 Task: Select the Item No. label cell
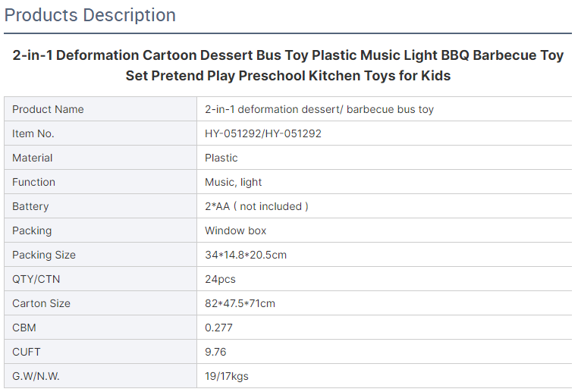click(x=100, y=133)
